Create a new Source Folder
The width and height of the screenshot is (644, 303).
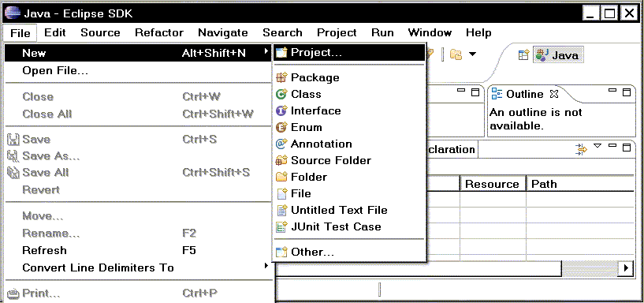coord(349,160)
